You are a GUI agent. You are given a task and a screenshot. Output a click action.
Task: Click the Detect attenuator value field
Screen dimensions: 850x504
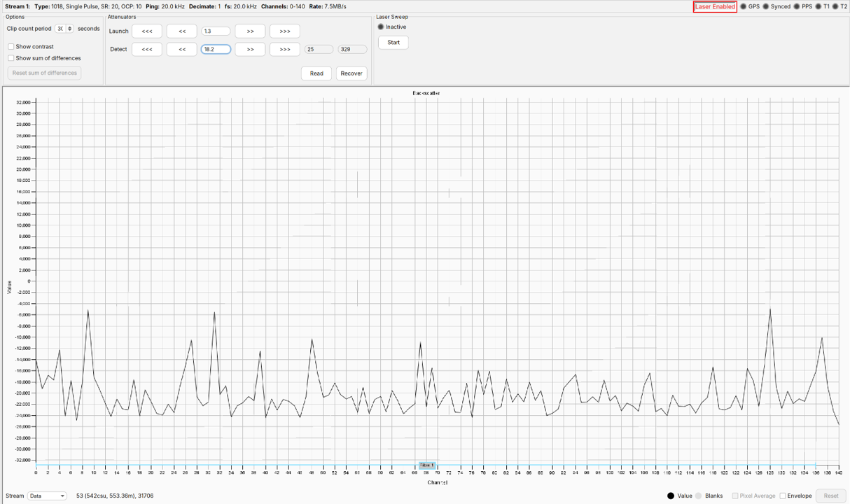215,49
